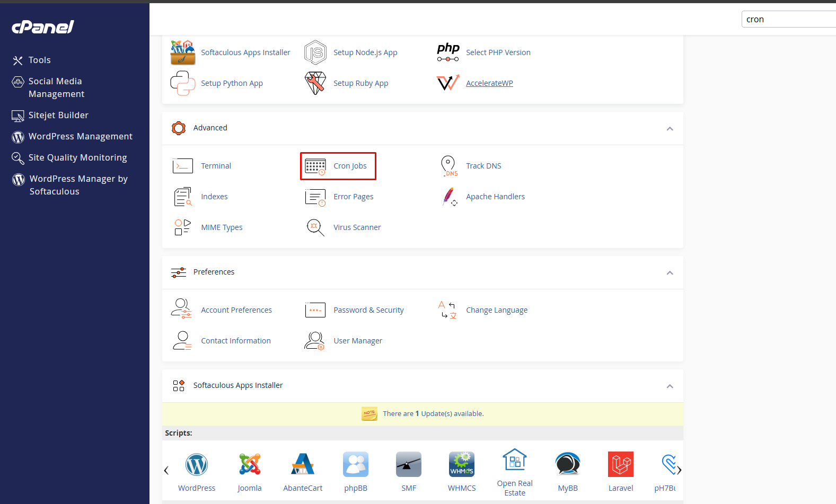The width and height of the screenshot is (836, 504).
Task: Click the MyBB script icon
Action: pyautogui.click(x=568, y=465)
